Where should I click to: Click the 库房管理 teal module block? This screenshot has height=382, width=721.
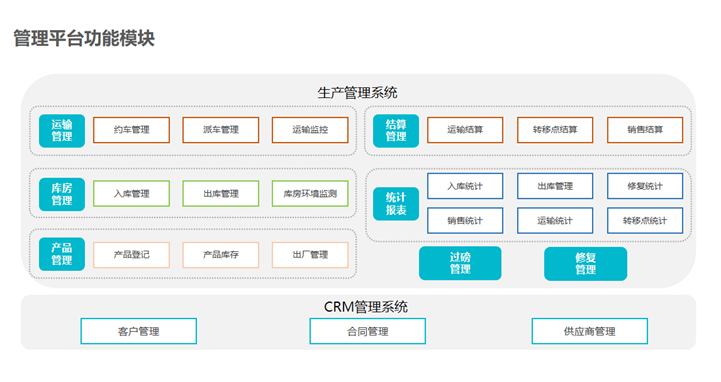tap(62, 194)
